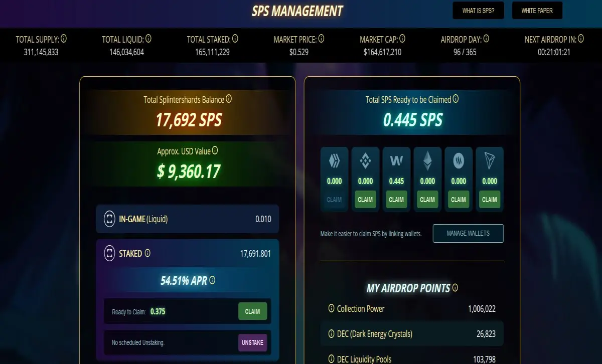Click the Binance wallet icon
The height and width of the screenshot is (364, 602).
point(365,161)
